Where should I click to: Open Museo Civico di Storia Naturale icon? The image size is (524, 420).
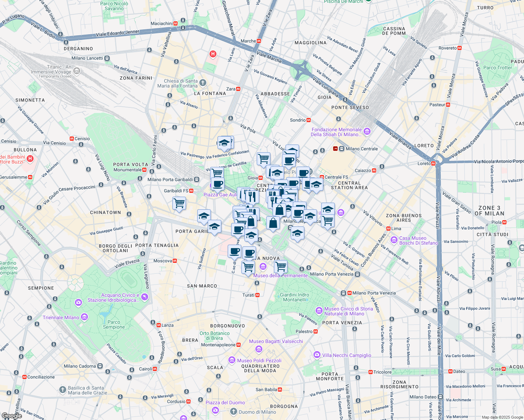pos(319,310)
